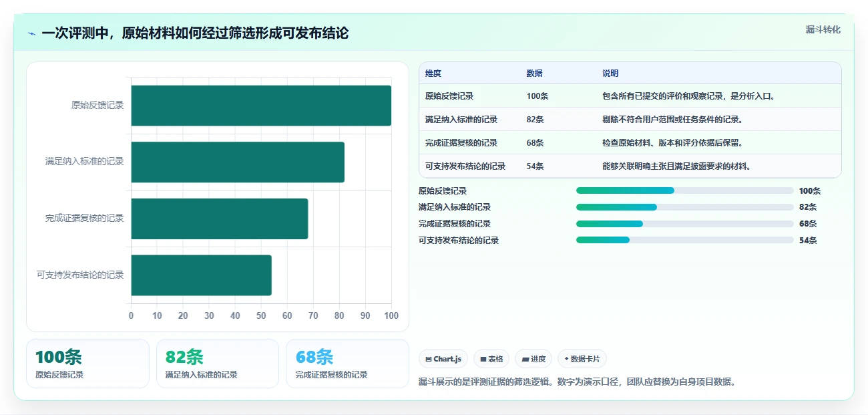
Task: Click the 68条 cell in the table
Action: pos(535,143)
